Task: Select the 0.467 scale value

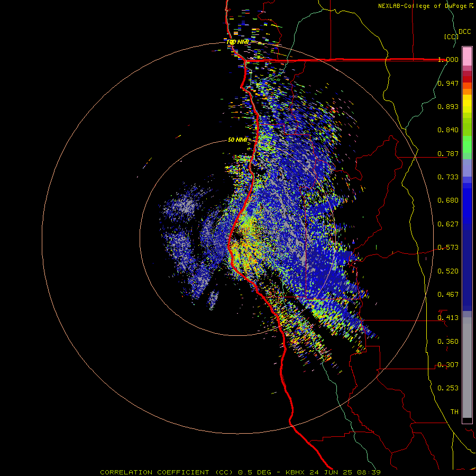Action: [448, 295]
